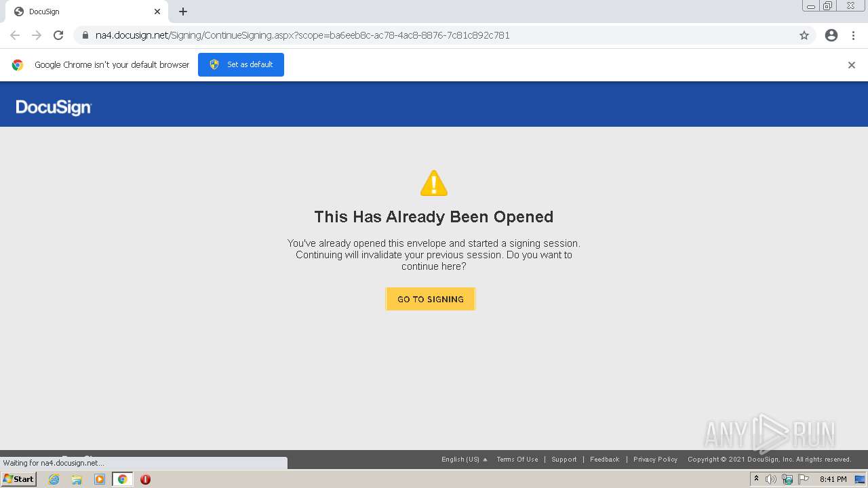Click the volume speaker tray icon
The height and width of the screenshot is (488, 868).
click(x=771, y=479)
